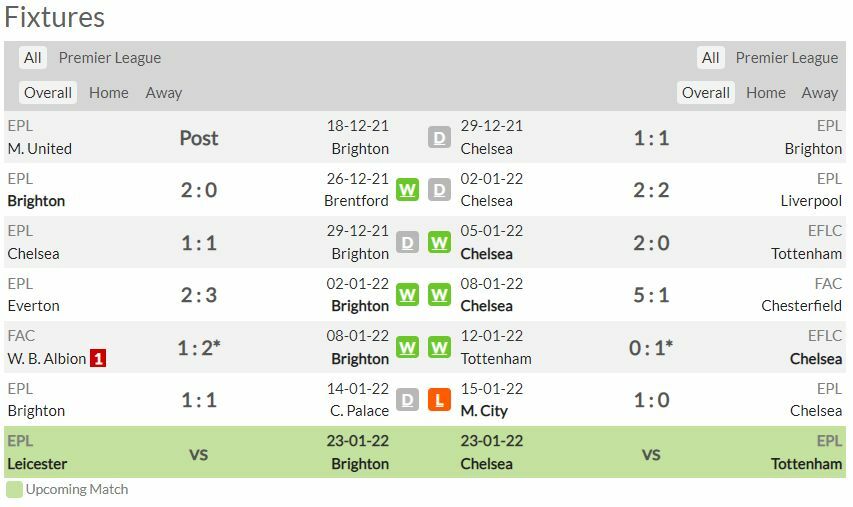Select the Away filter in Chelsea's fixtures
853x507 pixels.
[x=819, y=93]
